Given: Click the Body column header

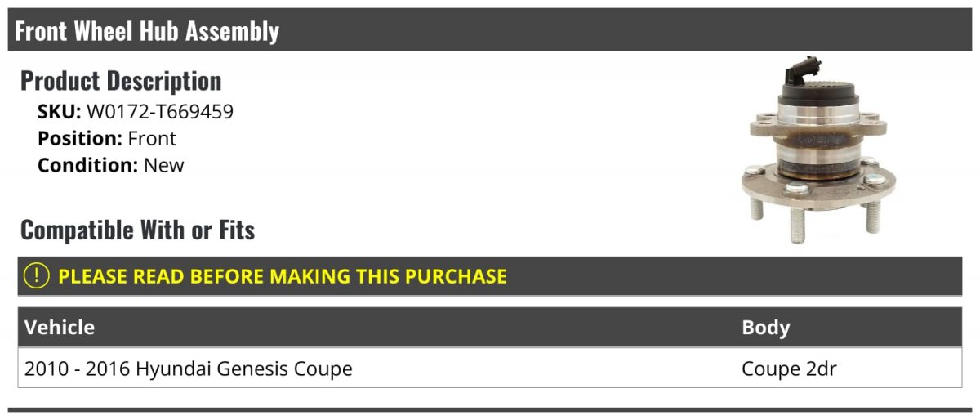Looking at the screenshot, I should pyautogui.click(x=766, y=328).
